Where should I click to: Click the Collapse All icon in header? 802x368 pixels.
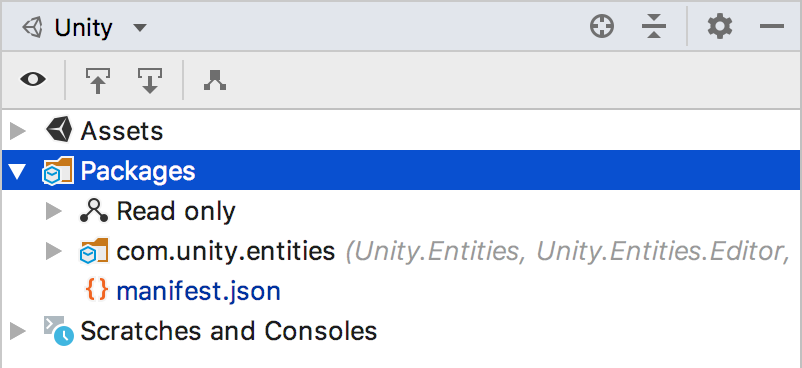point(654,27)
